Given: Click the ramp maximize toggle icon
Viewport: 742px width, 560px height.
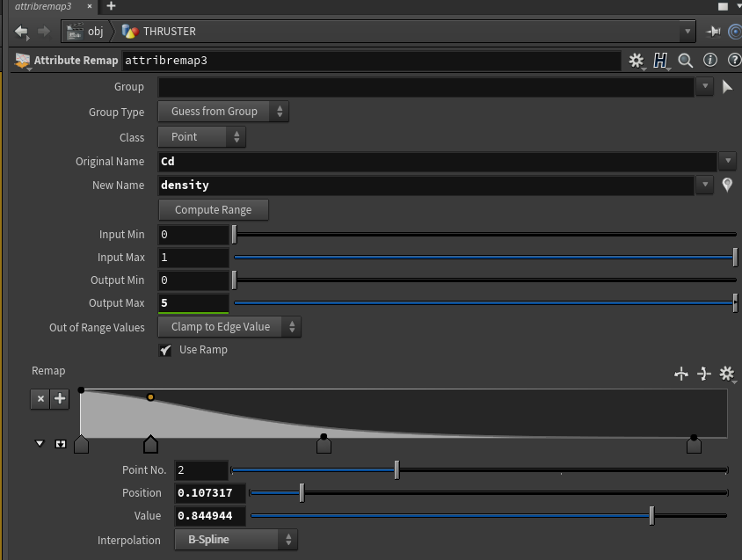Looking at the screenshot, I should pos(61,444).
